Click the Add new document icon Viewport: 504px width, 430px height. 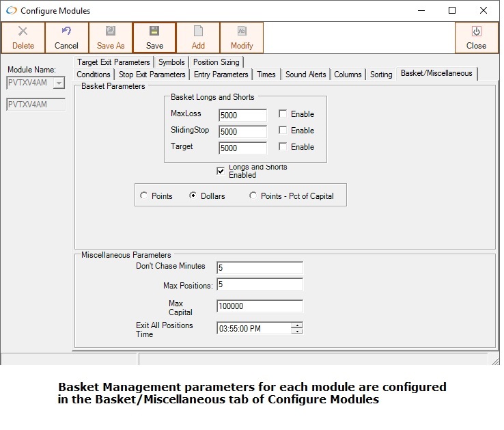[x=198, y=31]
